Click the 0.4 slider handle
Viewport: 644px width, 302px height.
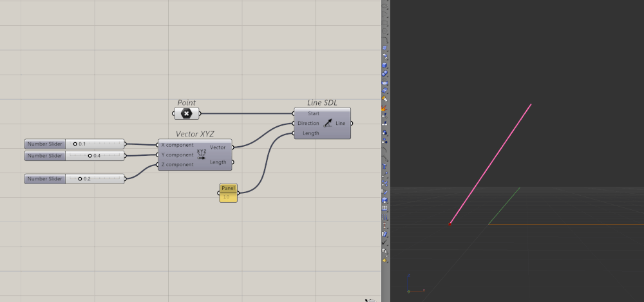90,156
